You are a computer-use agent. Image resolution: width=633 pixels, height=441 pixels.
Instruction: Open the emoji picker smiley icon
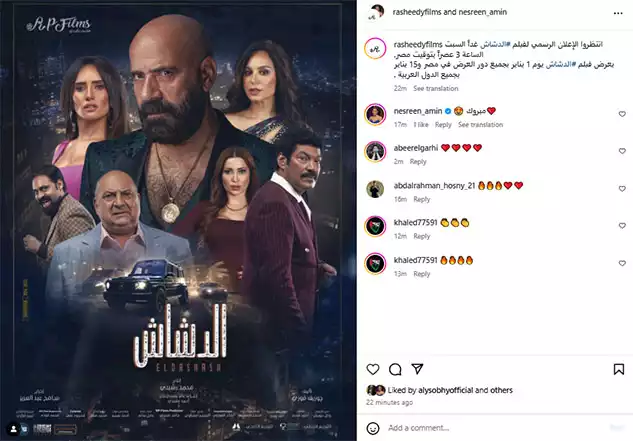pos(373,428)
